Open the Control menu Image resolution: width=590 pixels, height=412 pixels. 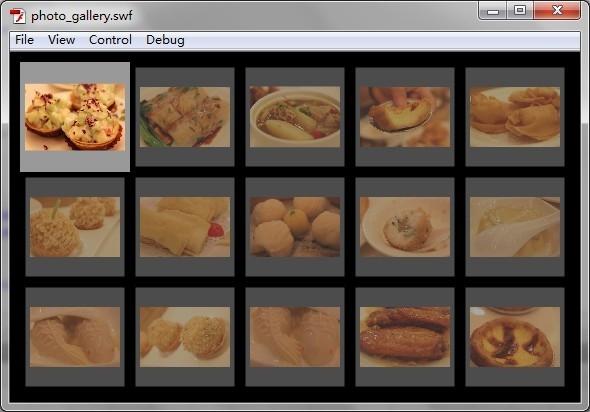click(110, 40)
